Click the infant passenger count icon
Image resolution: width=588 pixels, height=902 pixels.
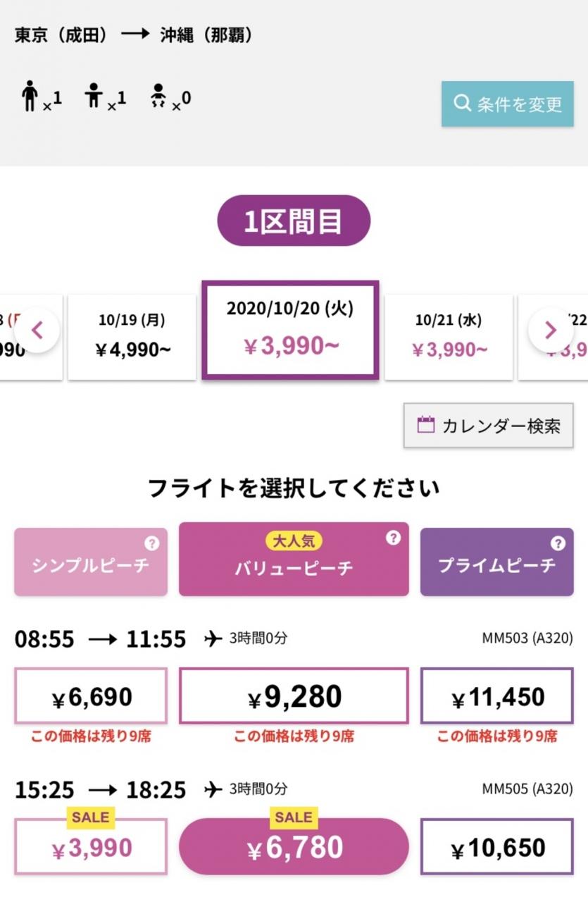[x=159, y=96]
